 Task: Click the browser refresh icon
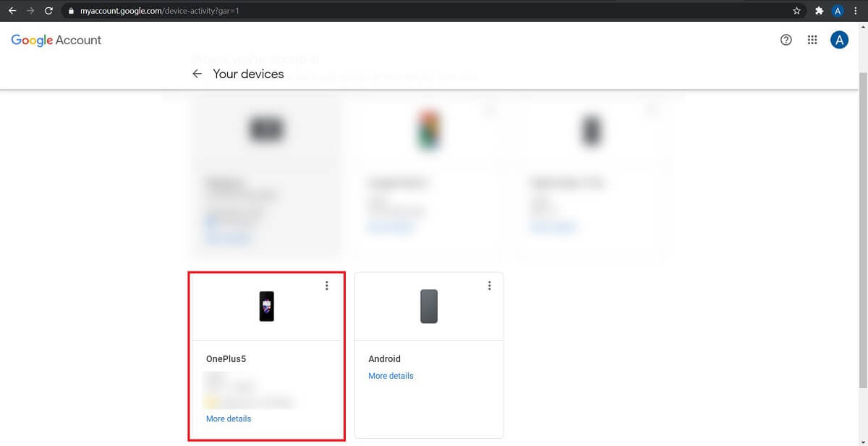pyautogui.click(x=48, y=10)
